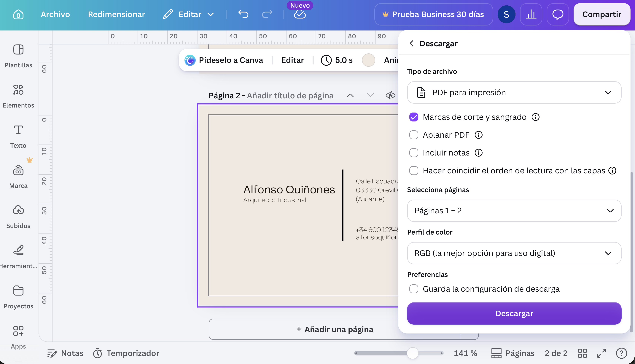
Task: Open Perfil de color dropdown
Action: (x=514, y=253)
